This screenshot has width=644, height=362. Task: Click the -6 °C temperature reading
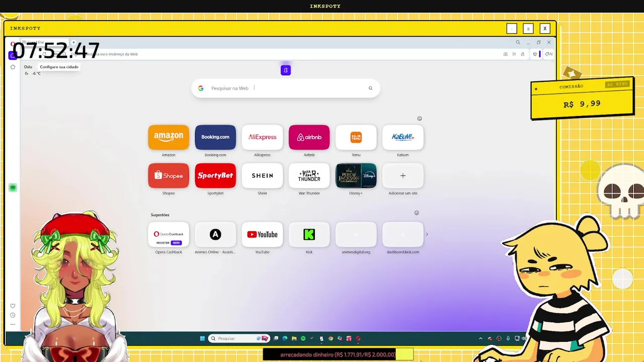coord(36,73)
